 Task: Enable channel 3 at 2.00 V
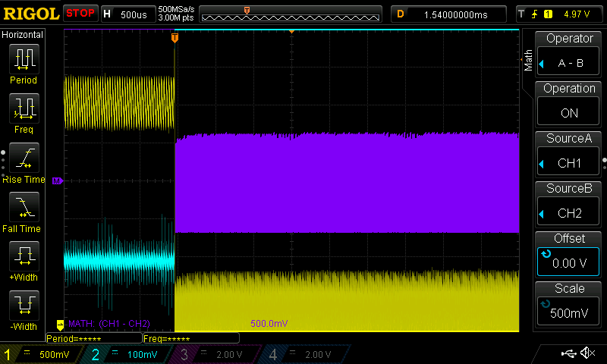point(215,354)
